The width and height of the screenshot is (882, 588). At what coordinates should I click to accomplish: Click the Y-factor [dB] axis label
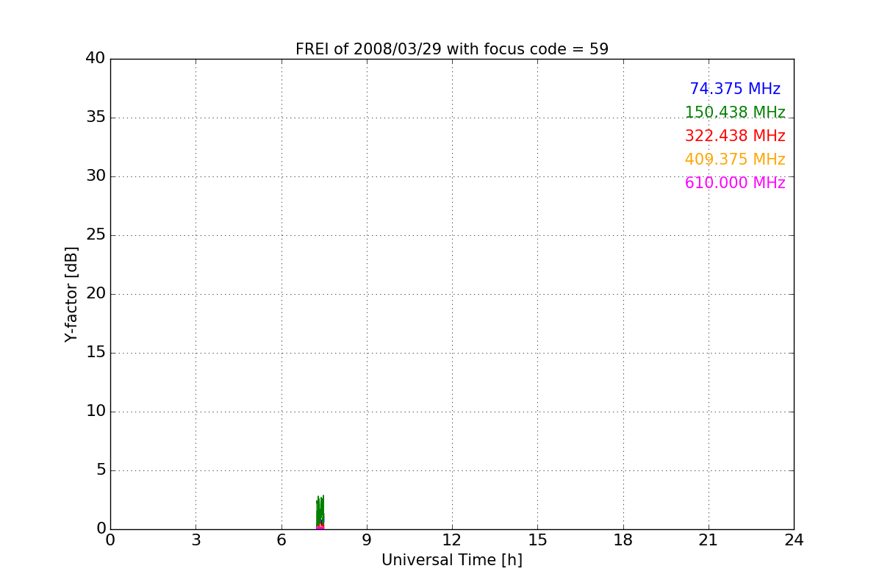[x=71, y=294]
